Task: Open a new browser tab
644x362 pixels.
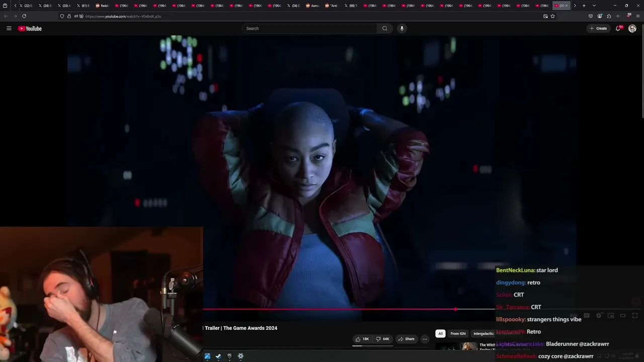Action: pyautogui.click(x=584, y=6)
